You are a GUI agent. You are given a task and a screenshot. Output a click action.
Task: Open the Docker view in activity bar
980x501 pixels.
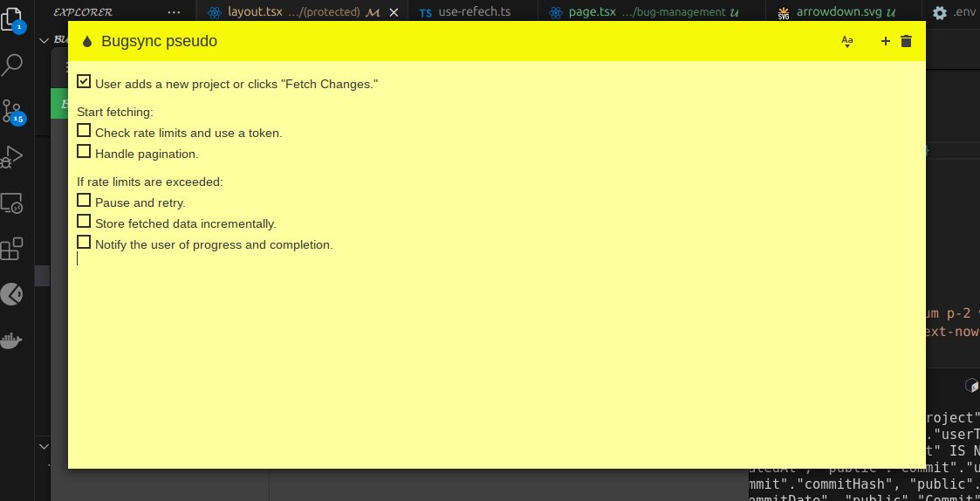point(12,341)
